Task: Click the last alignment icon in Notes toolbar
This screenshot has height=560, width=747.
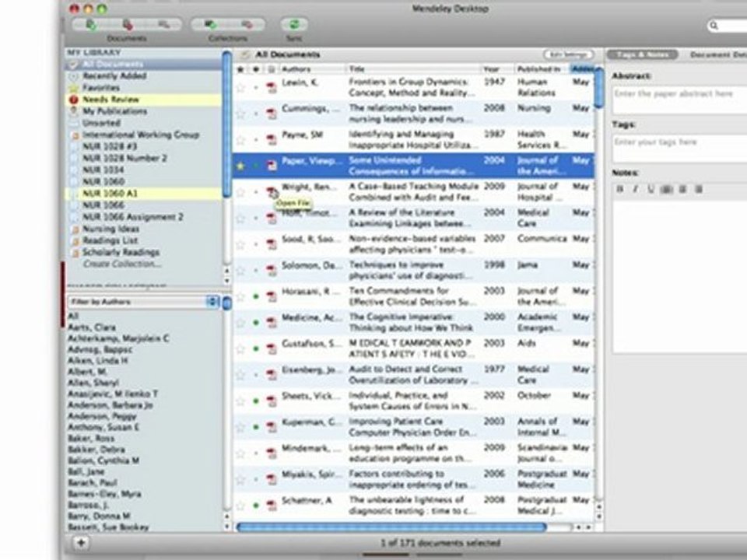Action: coord(699,190)
